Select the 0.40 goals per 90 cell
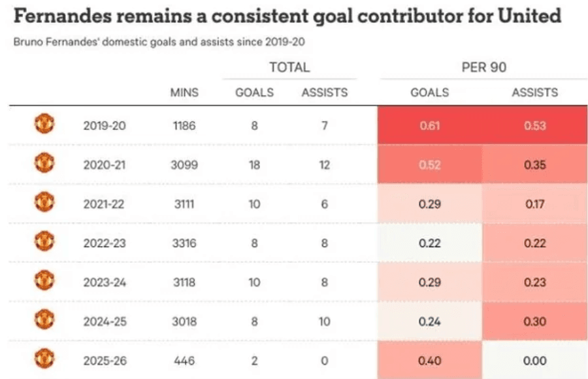Viewport: 588px width, 379px height. pos(429,360)
